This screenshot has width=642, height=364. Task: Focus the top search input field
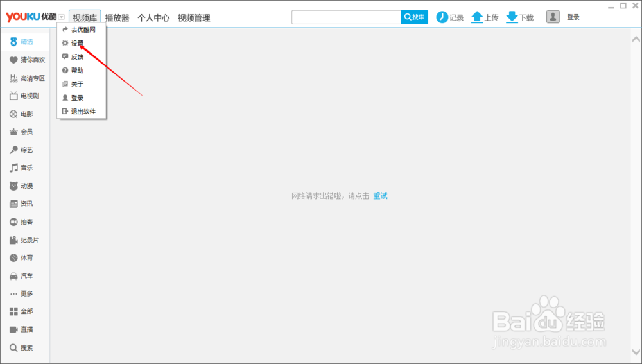point(347,17)
